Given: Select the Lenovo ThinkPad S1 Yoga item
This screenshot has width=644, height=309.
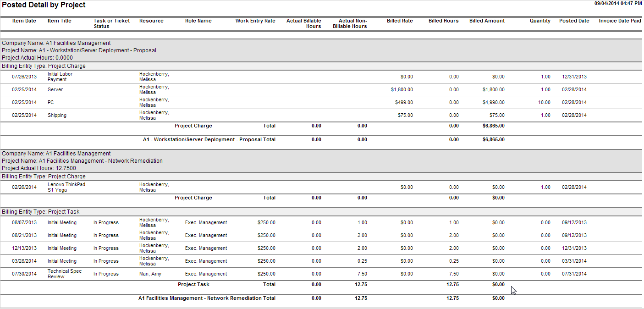Looking at the screenshot, I should coord(66,187).
